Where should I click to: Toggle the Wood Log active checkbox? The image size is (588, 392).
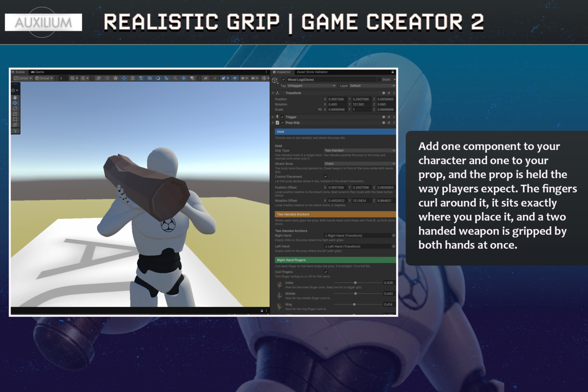coord(284,79)
